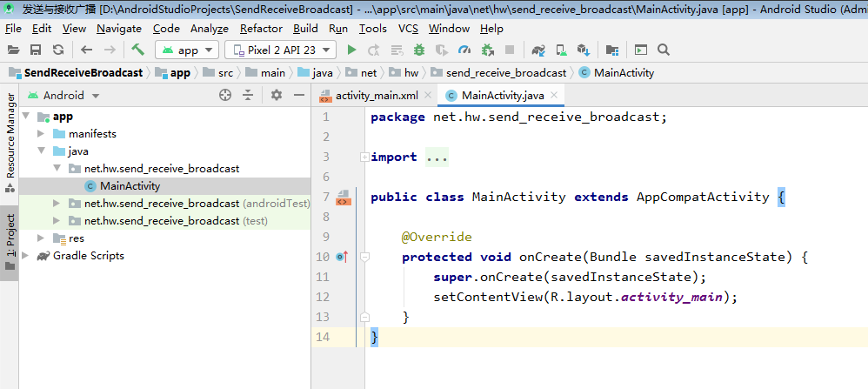Toggle the Resource Manager tool window
The width and height of the screenshot is (868, 389).
pyautogui.click(x=10, y=143)
